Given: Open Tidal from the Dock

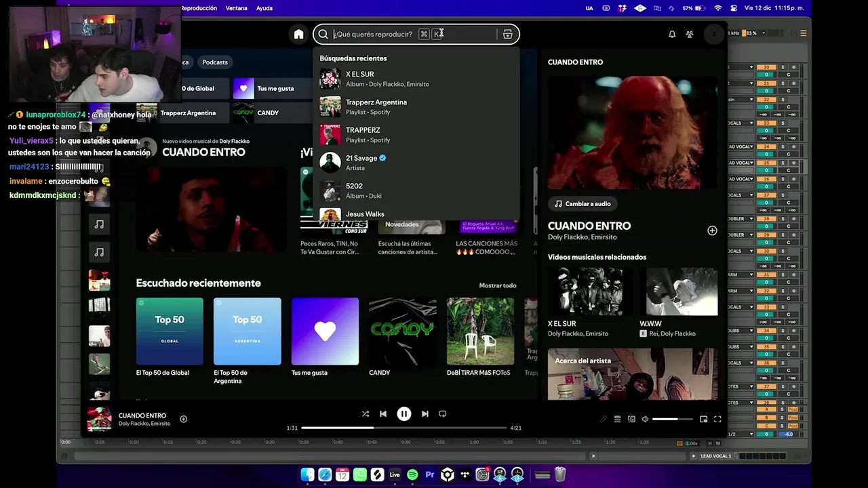Looking at the screenshot, I should pos(465,474).
